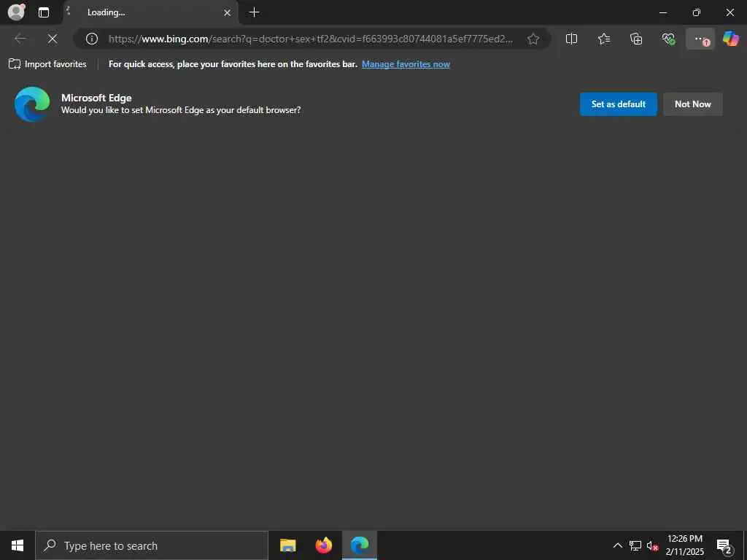Viewport: 747px width, 560px height.
Task: Click the bing.com address bar URL
Action: [311, 39]
